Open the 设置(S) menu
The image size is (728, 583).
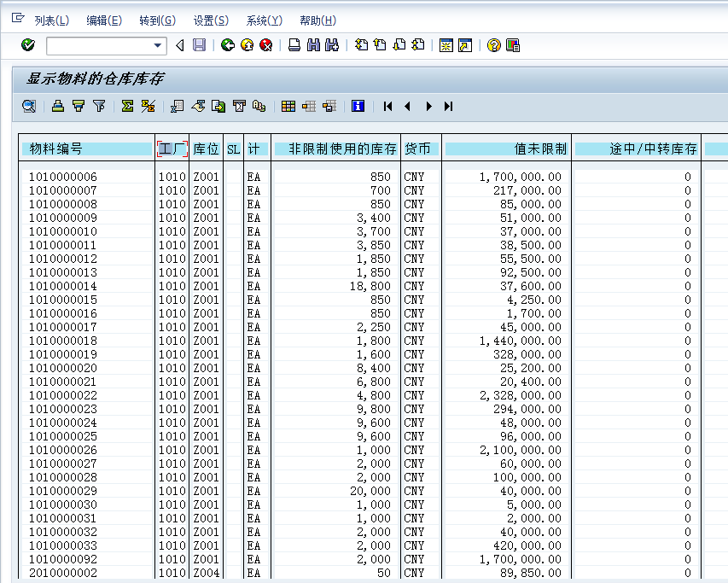(211, 20)
